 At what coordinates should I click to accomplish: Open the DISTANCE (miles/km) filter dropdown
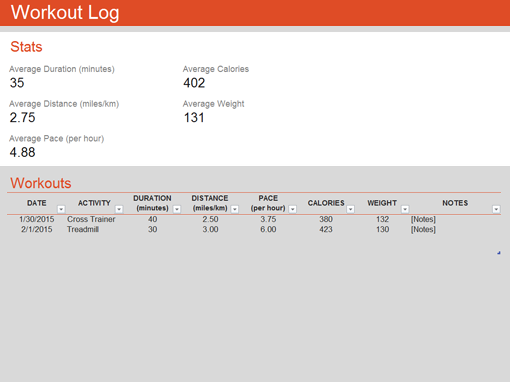[235, 209]
